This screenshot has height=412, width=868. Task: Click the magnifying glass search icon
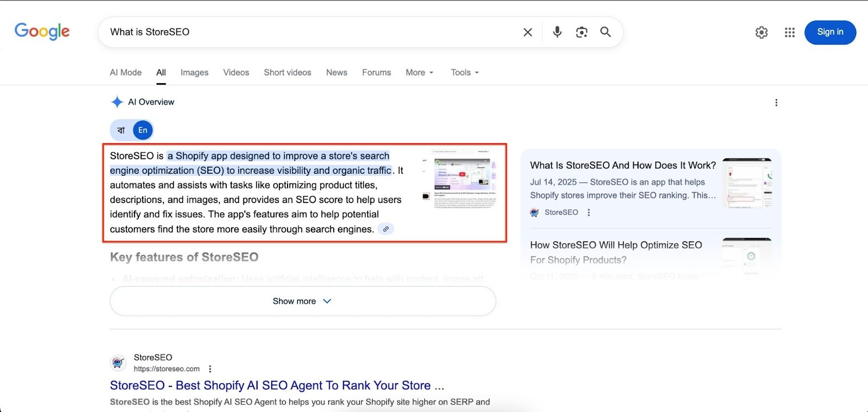pos(605,32)
